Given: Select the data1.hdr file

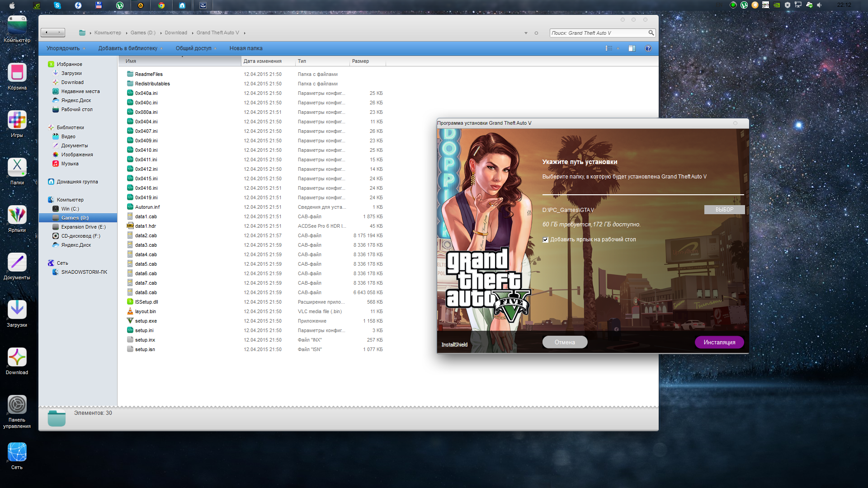Looking at the screenshot, I should tap(145, 226).
